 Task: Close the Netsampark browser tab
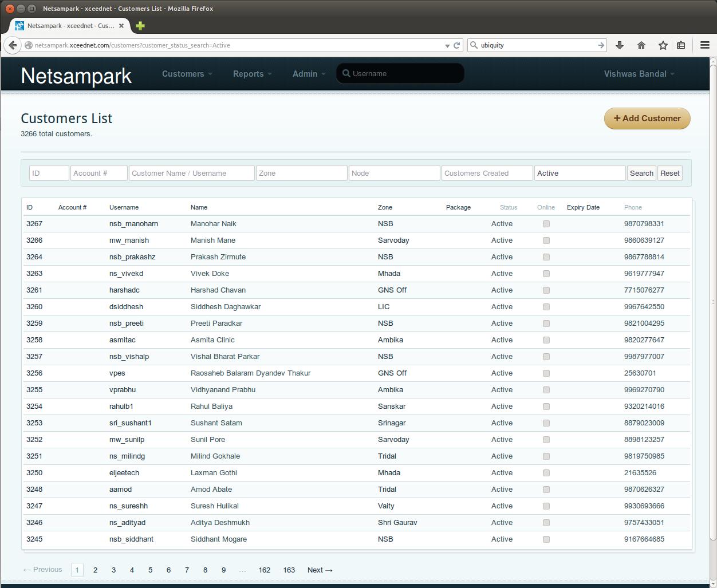pos(121,26)
